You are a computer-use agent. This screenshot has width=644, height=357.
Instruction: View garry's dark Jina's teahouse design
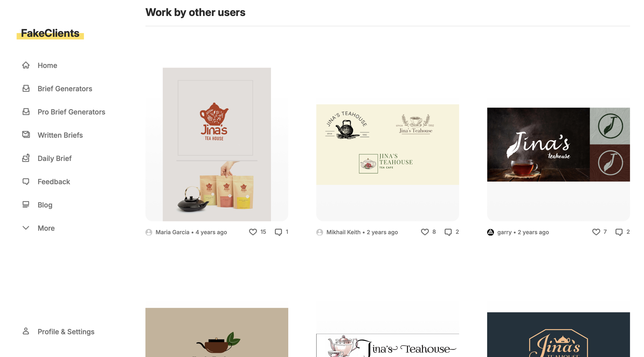coord(558,144)
